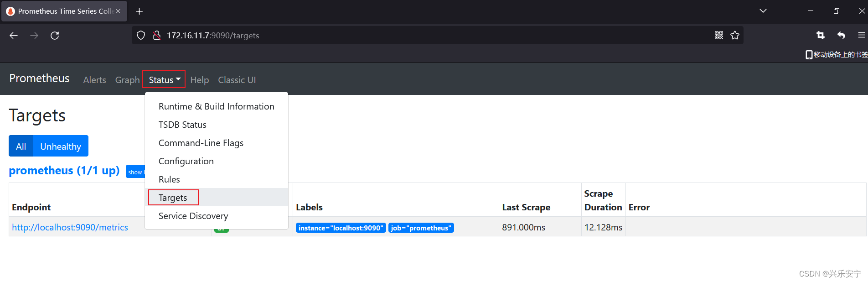Open the QR code icon in address bar
Screen dimensions: 868x282
click(x=719, y=36)
